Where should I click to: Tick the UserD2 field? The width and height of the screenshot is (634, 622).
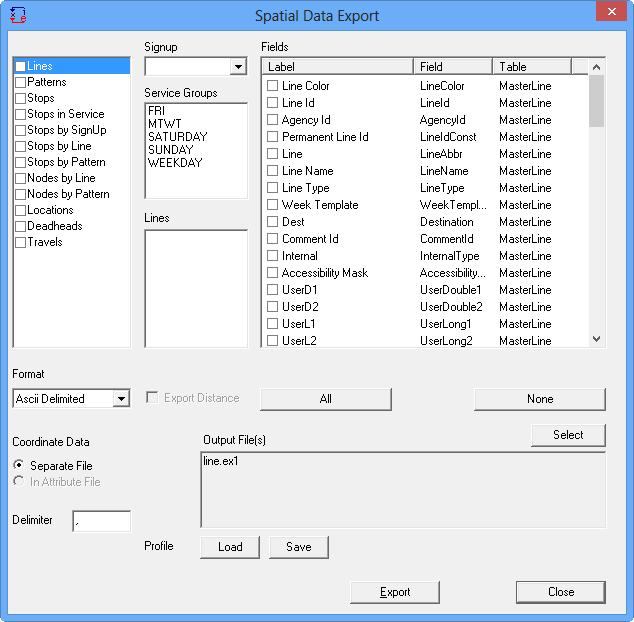coord(273,307)
